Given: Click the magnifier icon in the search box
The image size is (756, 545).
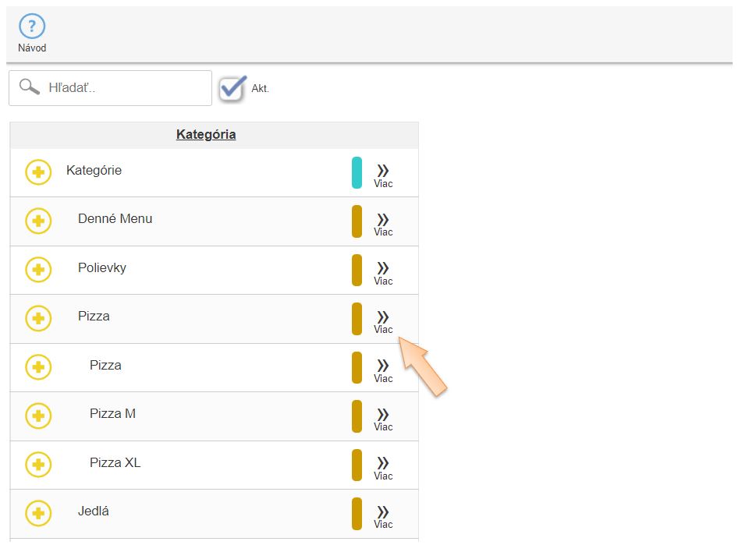Looking at the screenshot, I should click(29, 87).
